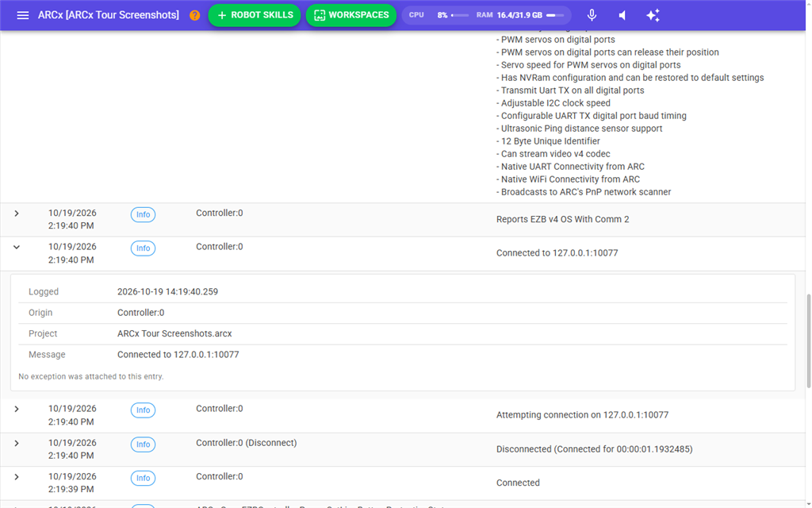Click 'Ultrasonic Ping distance sensor support' line
812x508 pixels.
pos(579,129)
